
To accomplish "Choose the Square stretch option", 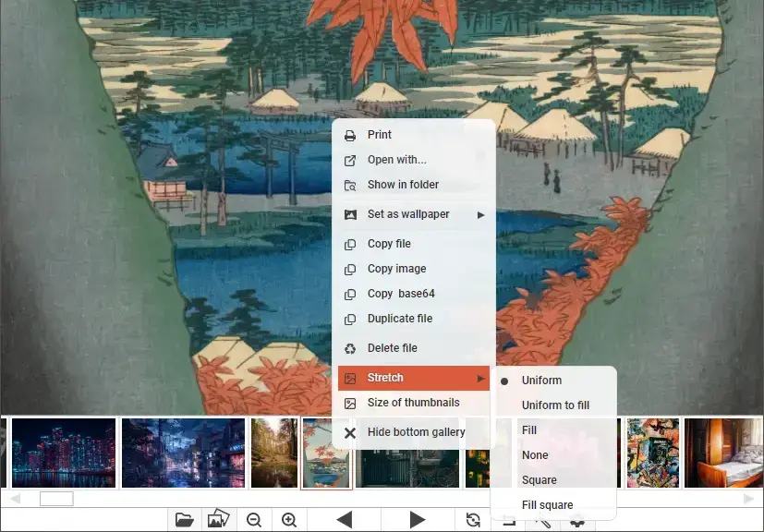I will (539, 480).
